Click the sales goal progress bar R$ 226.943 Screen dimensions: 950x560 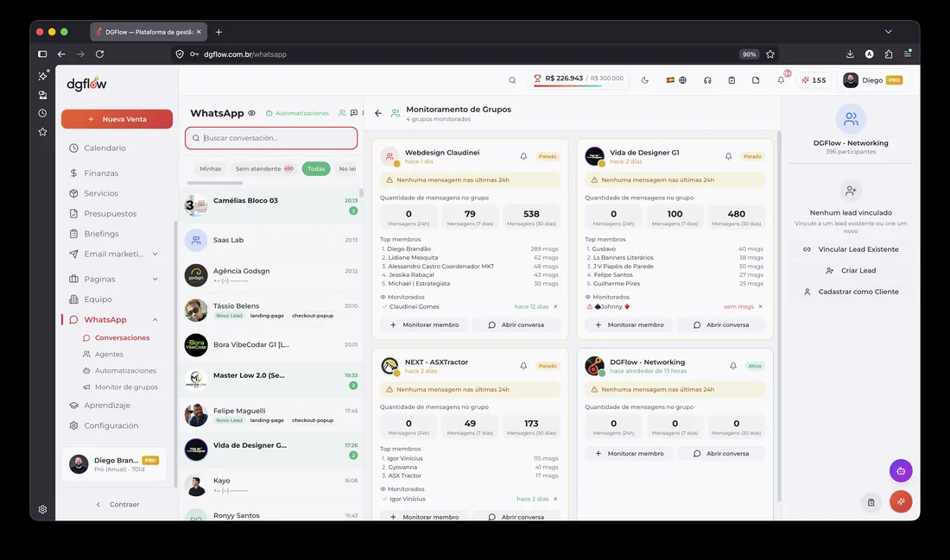point(579,79)
